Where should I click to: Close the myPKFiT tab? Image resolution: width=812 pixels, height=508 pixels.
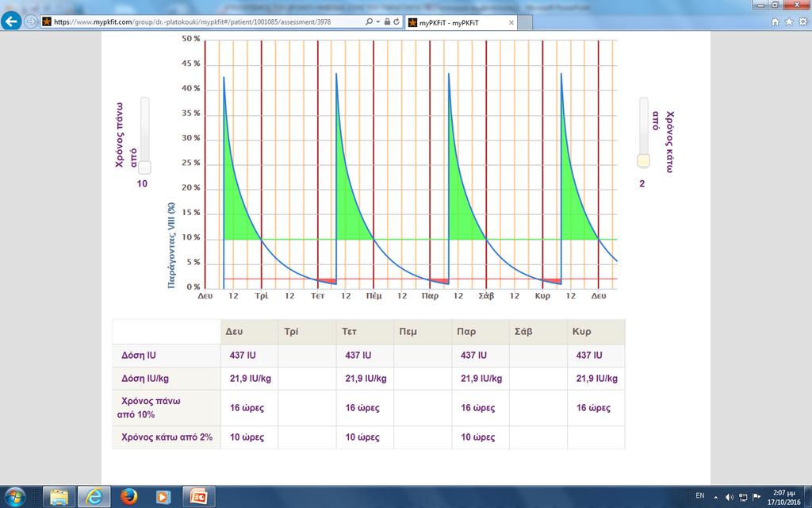click(511, 23)
